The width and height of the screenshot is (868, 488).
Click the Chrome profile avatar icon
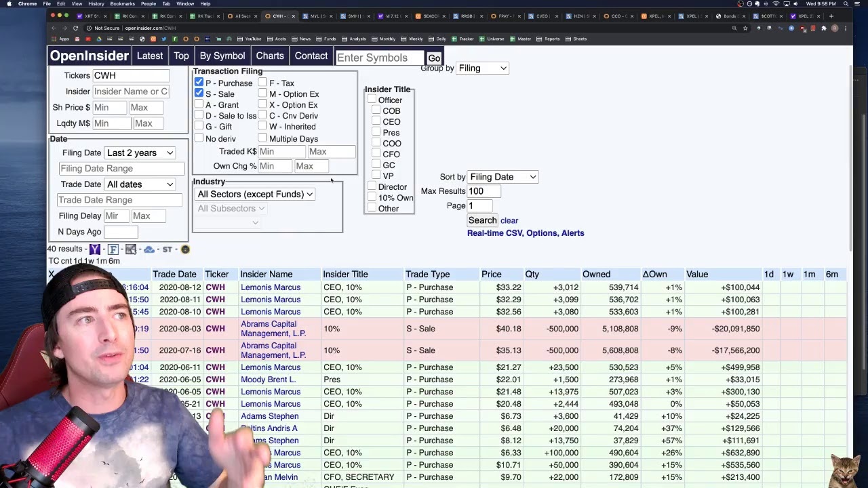point(835,28)
